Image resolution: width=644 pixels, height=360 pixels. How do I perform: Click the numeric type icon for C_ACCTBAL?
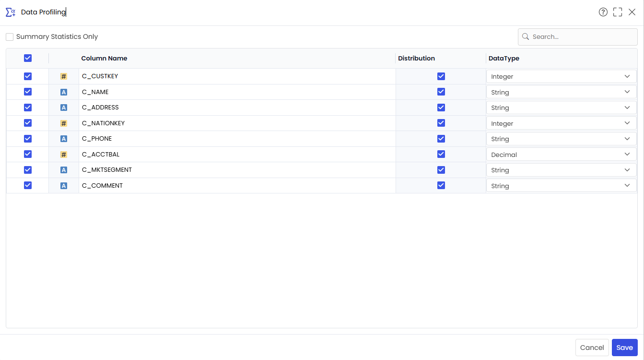[64, 155]
